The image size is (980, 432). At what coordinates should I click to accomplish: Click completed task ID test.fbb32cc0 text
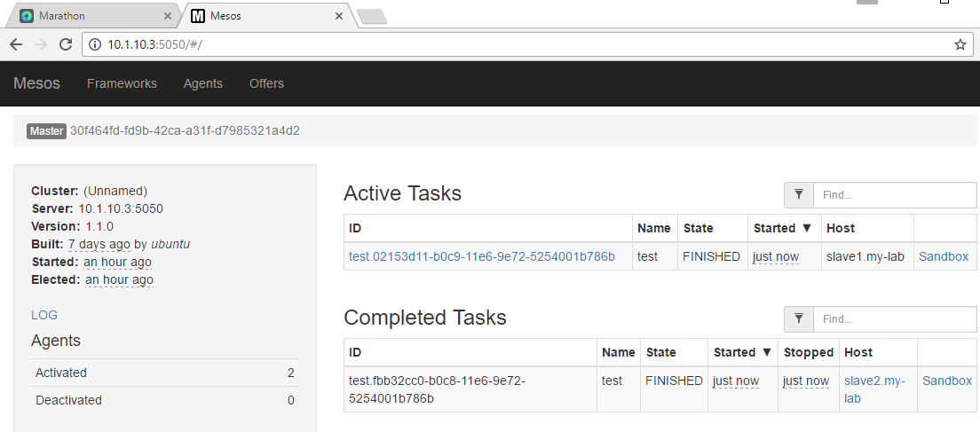[x=437, y=389]
